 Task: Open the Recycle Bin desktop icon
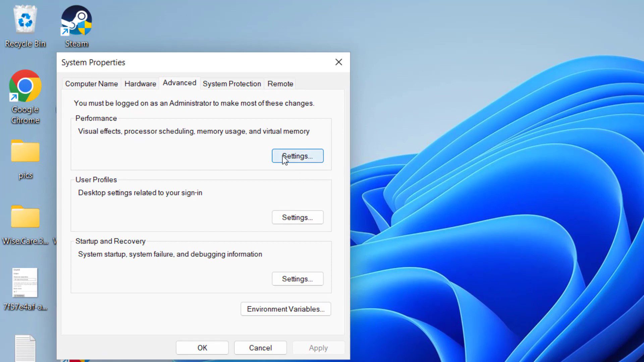click(25, 26)
